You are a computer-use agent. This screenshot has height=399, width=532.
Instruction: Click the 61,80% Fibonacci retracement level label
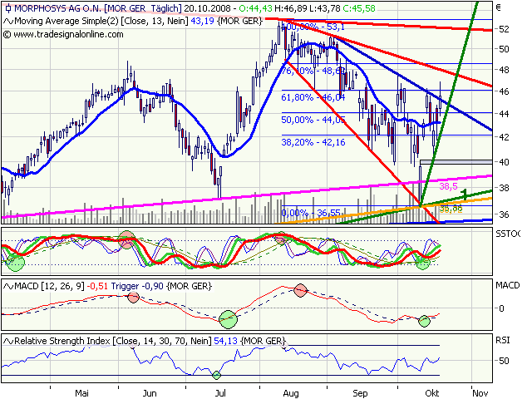[x=313, y=97]
